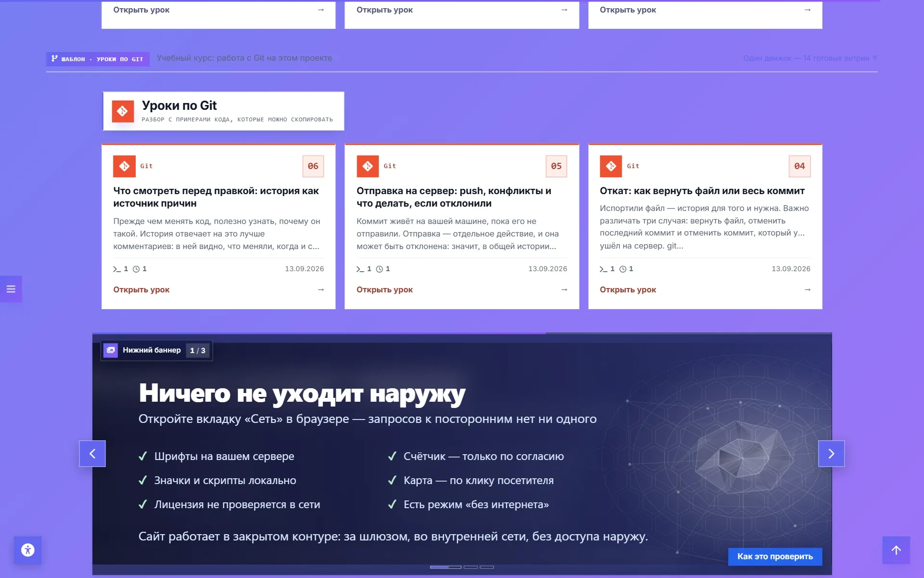Click Git icon on lesson 05 card
The image size is (924, 578).
[368, 166]
